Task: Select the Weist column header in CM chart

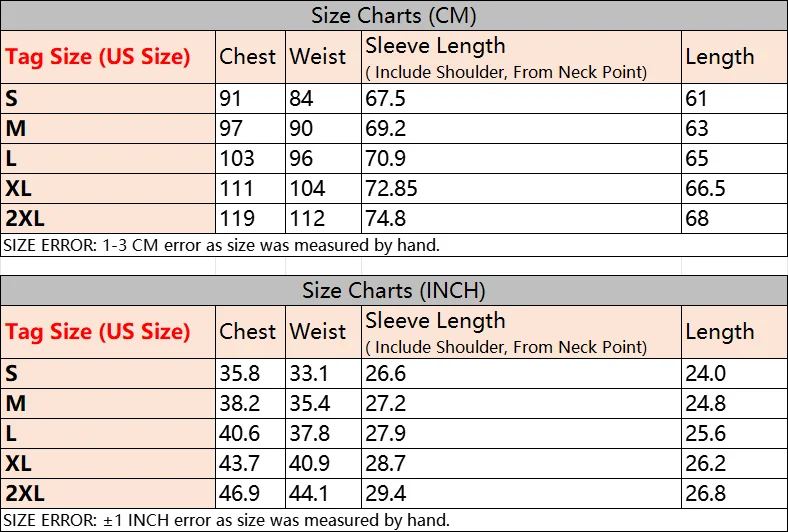Action: tap(318, 57)
